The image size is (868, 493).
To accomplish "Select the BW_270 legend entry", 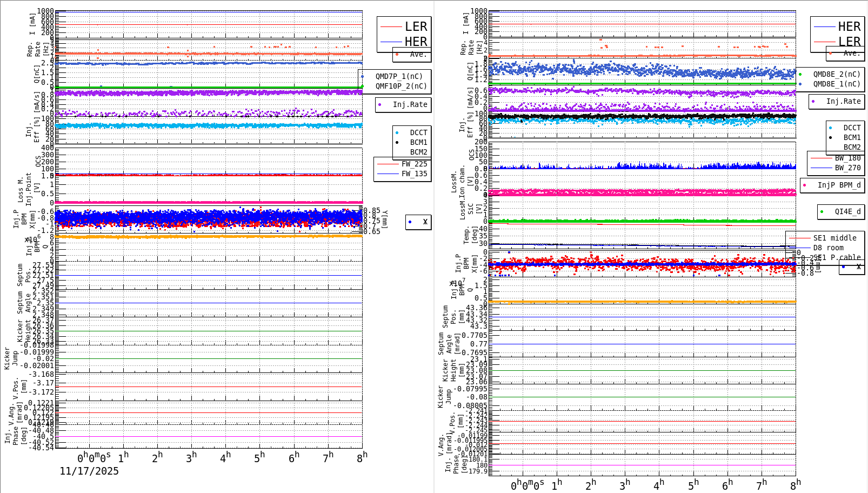I will tap(847, 168).
